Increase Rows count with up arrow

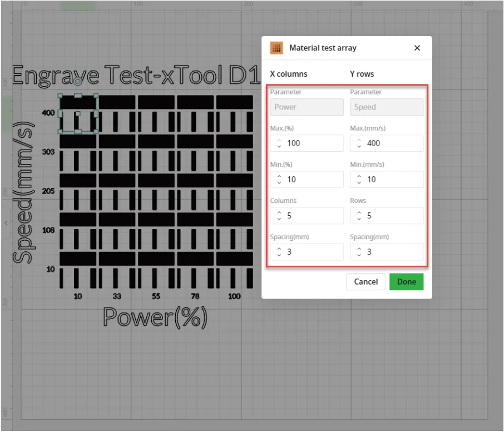point(359,212)
